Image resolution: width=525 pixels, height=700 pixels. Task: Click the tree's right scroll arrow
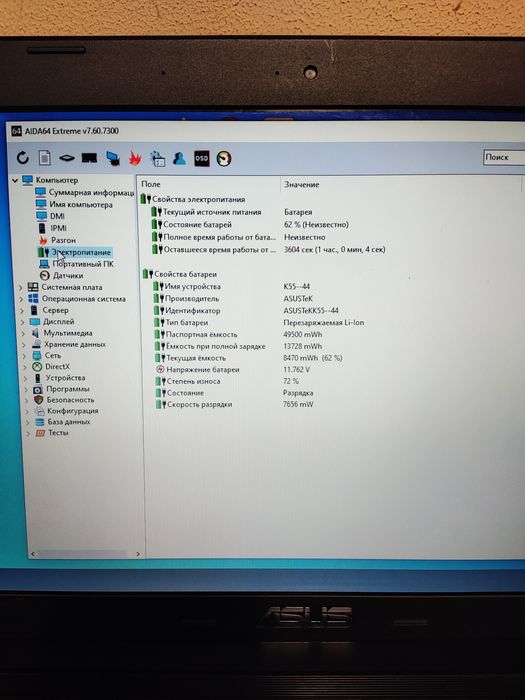pyautogui.click(x=138, y=554)
